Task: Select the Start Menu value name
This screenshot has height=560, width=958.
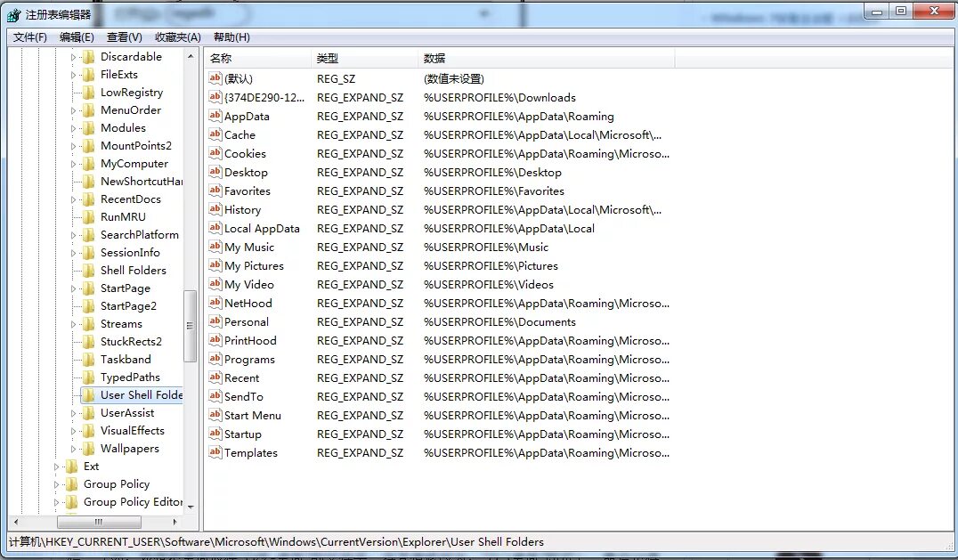Action: pyautogui.click(x=252, y=415)
